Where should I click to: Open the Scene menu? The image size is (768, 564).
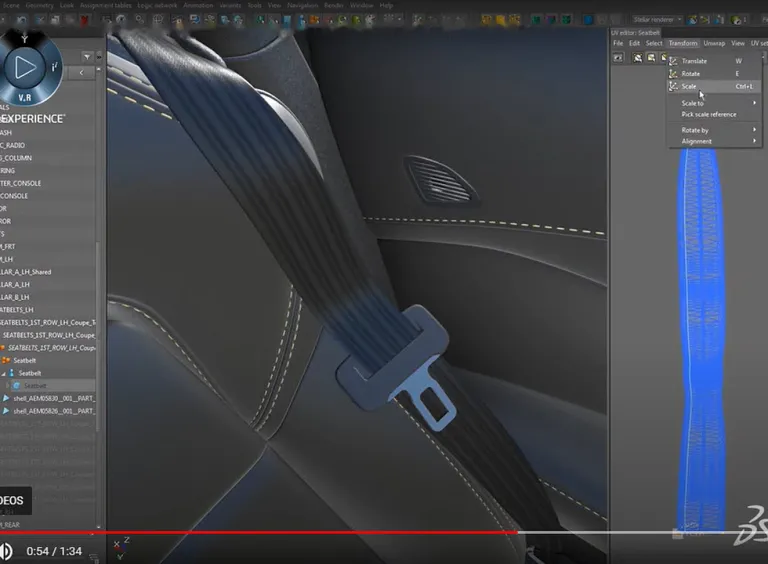[11, 5]
